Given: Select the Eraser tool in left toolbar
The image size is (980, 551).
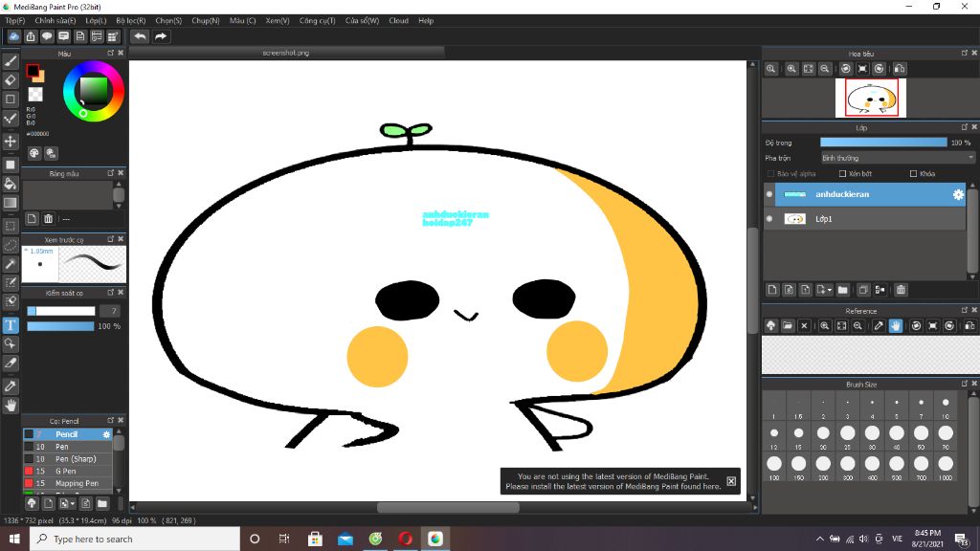Looking at the screenshot, I should click(11, 80).
